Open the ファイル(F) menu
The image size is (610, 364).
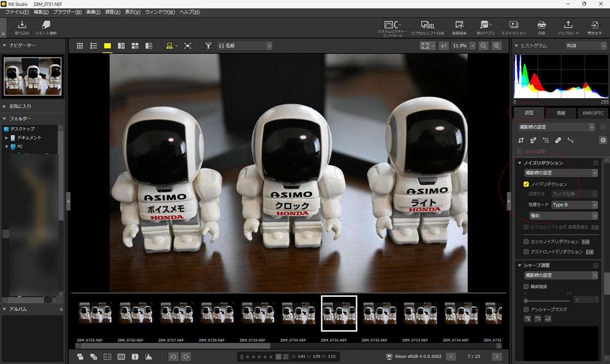[17, 12]
